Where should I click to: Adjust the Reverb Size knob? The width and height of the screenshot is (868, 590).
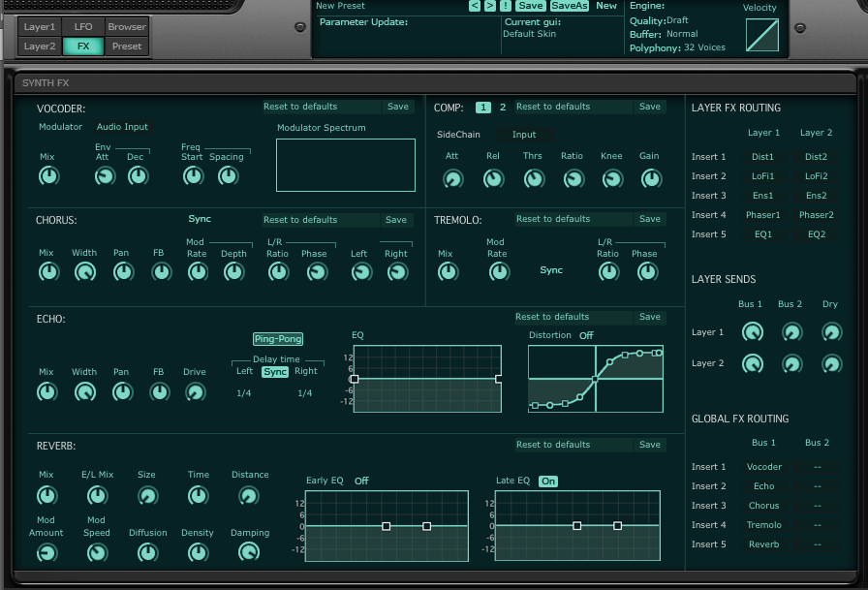147,495
